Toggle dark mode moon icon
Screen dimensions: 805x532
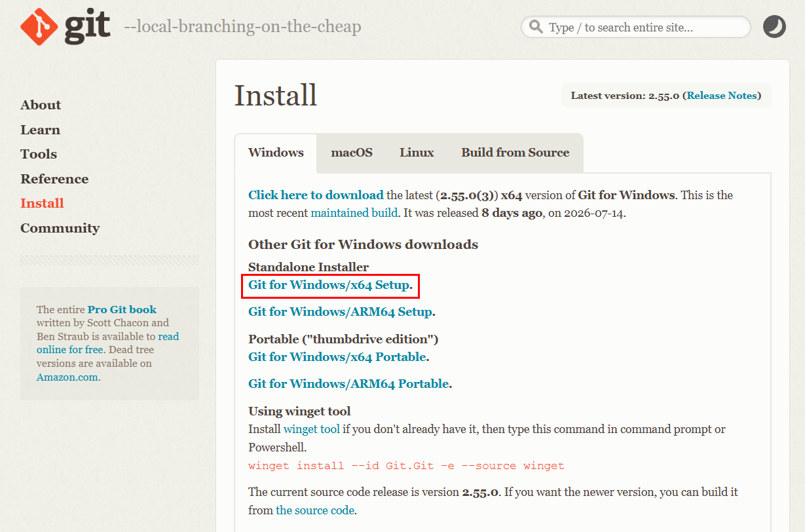[x=774, y=27]
